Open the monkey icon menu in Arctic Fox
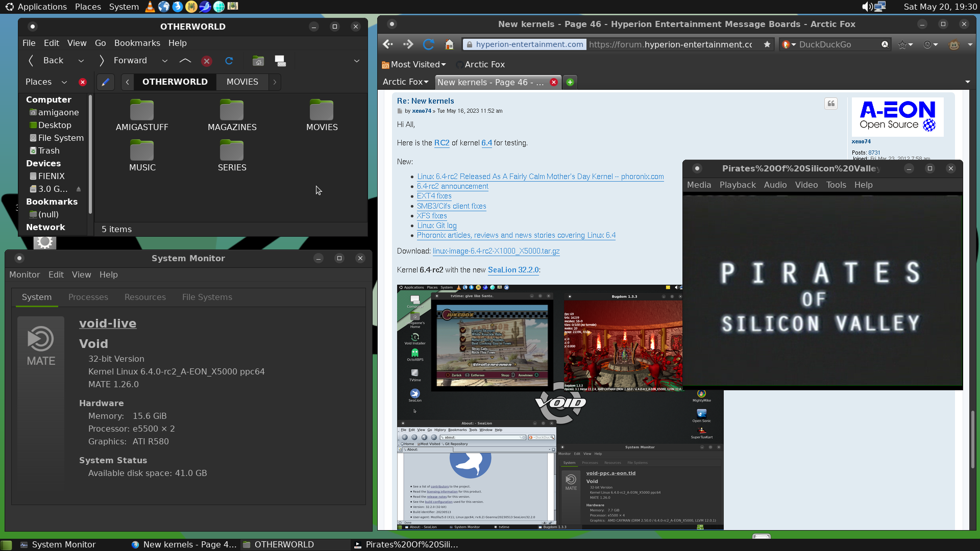Viewport: 980px width, 551px height. [953, 45]
